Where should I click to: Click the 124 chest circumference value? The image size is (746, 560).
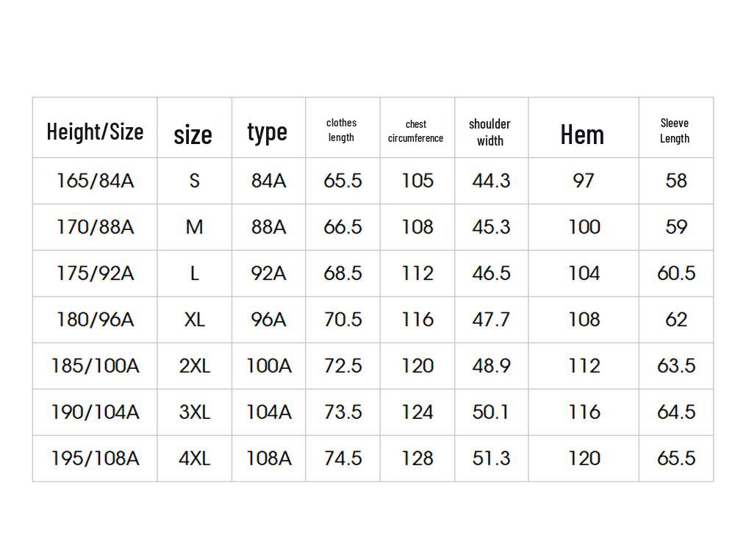pyautogui.click(x=417, y=412)
